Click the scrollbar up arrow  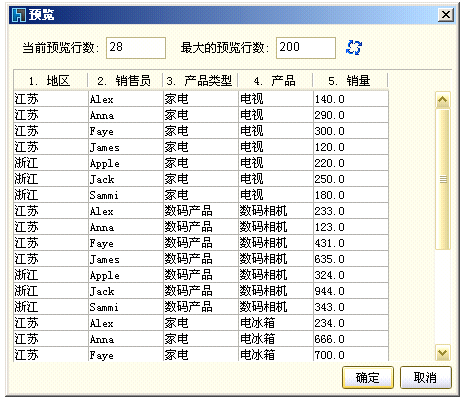(443, 99)
